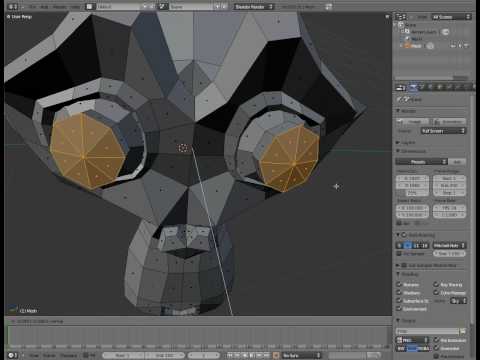Toggle the Full Sample checkbox

399,254
